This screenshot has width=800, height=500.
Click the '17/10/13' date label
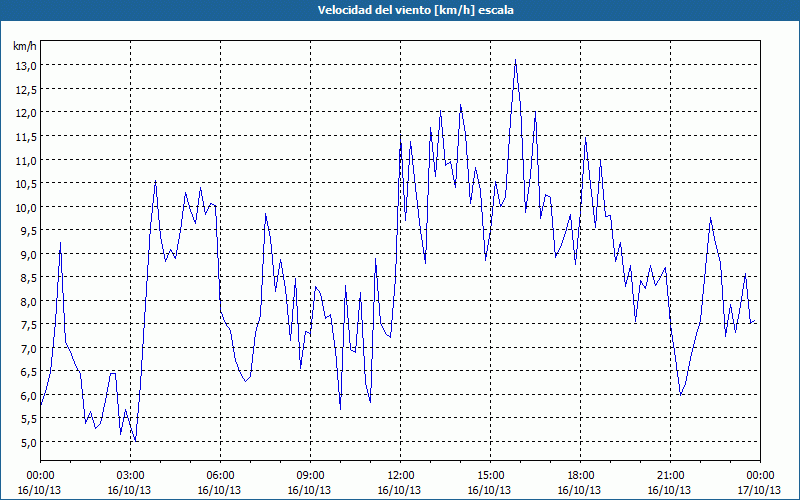pos(759,490)
